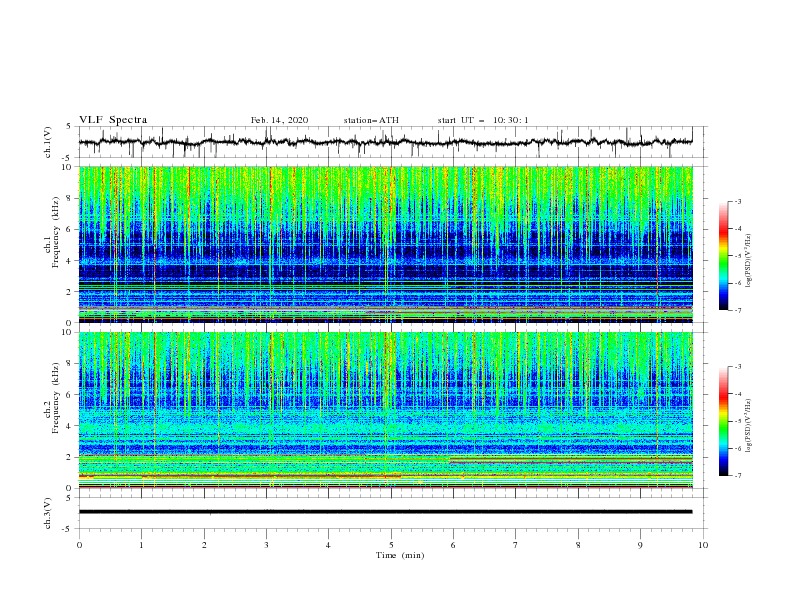The width and height of the screenshot is (792, 612).
Task: Click the ch.1 spectrogram '10' kHz tick label
Action: coord(68,167)
